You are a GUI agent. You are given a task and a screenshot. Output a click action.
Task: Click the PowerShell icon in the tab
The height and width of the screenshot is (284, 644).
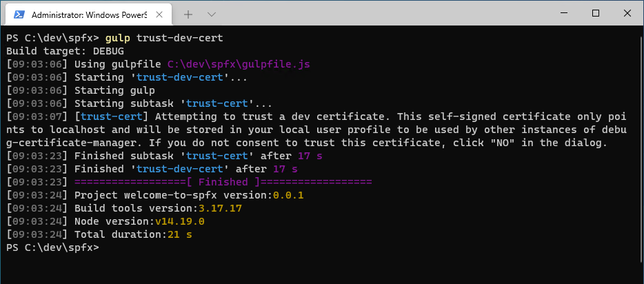tap(19, 14)
